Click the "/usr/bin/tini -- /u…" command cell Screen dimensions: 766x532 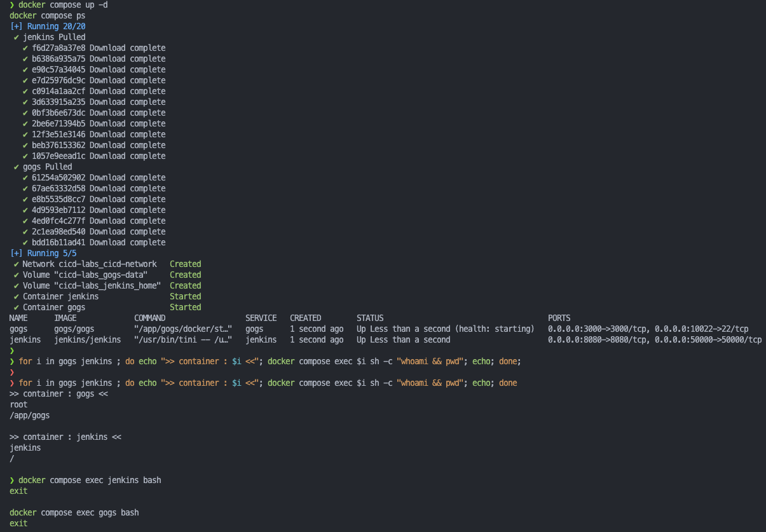[183, 339]
